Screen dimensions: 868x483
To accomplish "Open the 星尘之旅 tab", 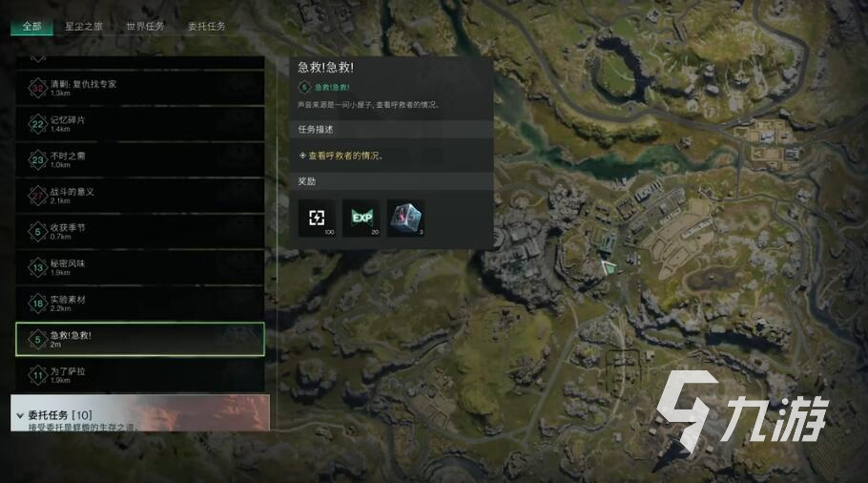I will coord(84,26).
